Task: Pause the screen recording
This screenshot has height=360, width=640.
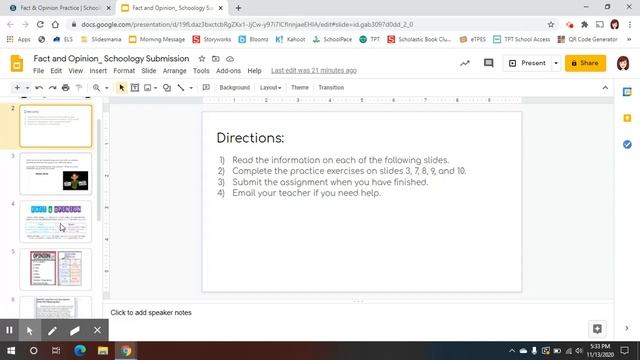Action: coord(9,330)
